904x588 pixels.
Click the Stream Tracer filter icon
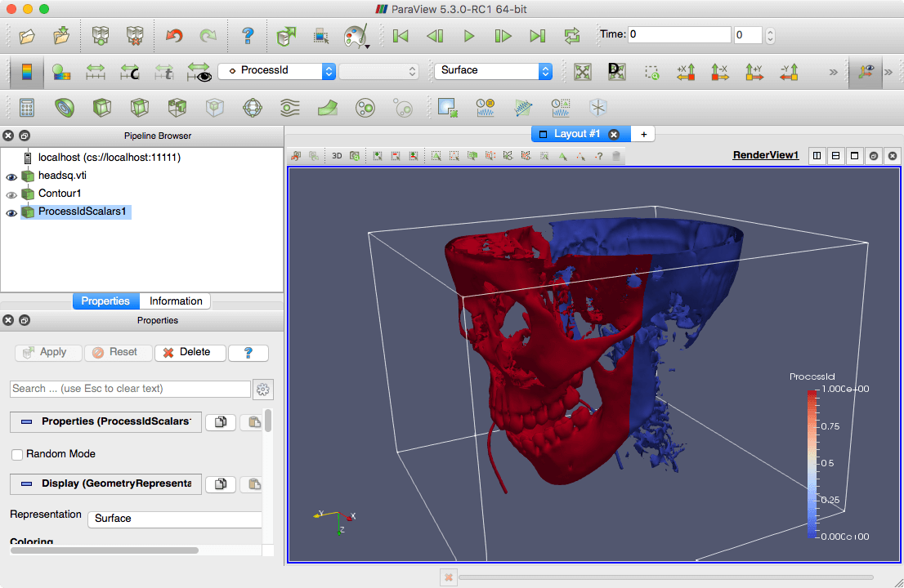click(290, 107)
